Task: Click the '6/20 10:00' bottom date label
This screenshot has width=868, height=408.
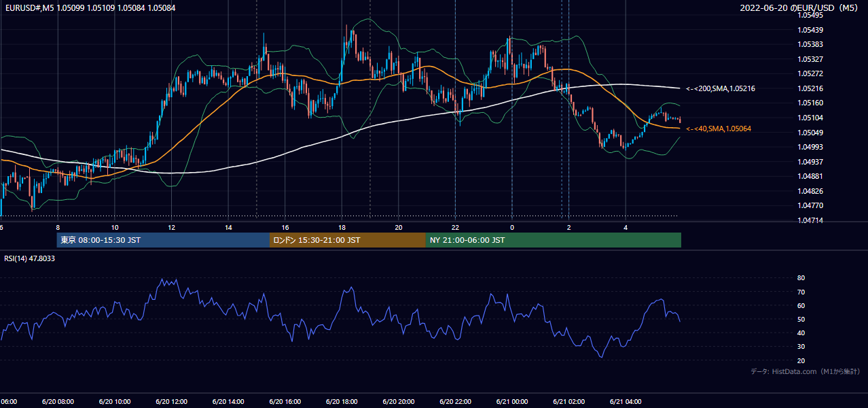Action: tap(114, 402)
